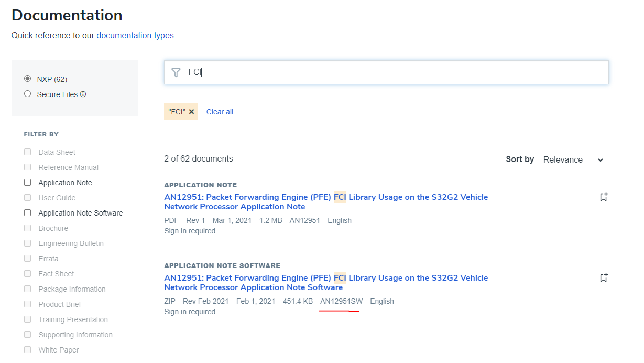Viewport: 644px width, 363px height.
Task: Click the filter funnel icon in search box
Action: 176,72
